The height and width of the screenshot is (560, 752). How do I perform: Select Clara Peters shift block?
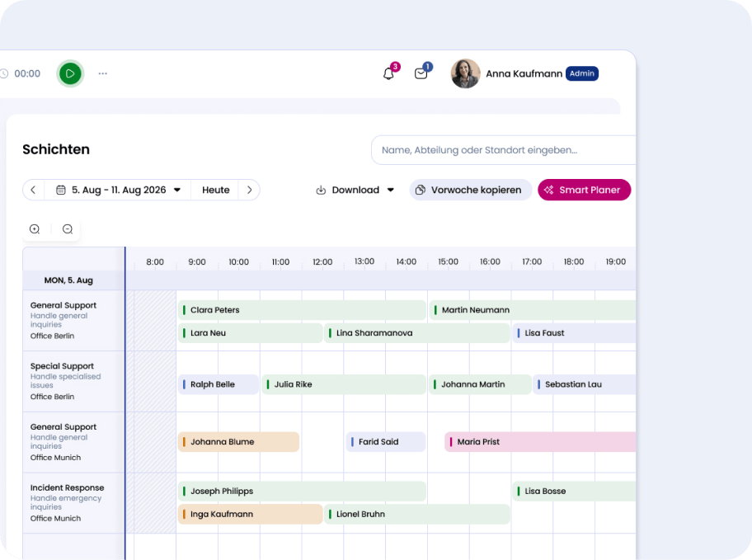(x=302, y=310)
